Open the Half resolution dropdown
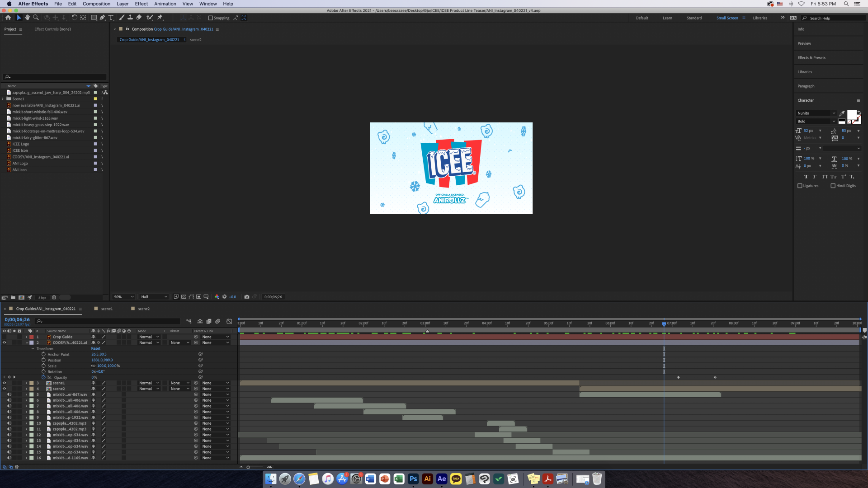This screenshot has height=488, width=868. point(154,297)
